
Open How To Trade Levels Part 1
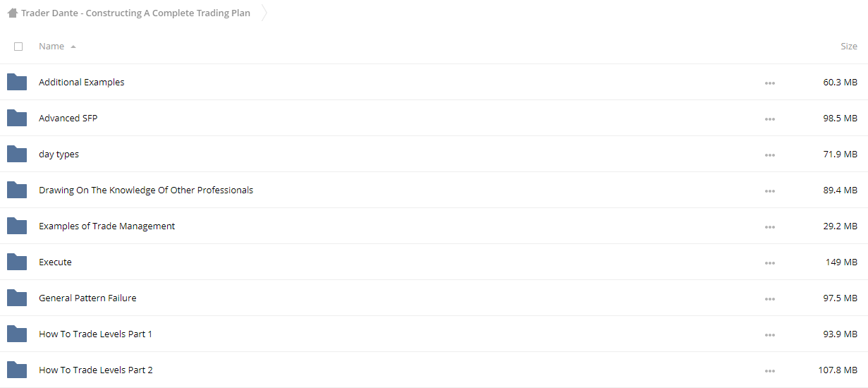(x=95, y=334)
